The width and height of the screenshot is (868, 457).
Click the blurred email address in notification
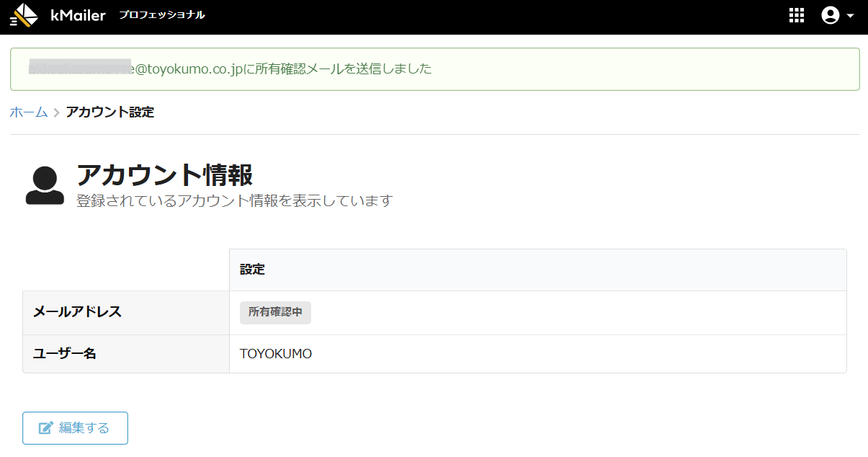pyautogui.click(x=79, y=68)
